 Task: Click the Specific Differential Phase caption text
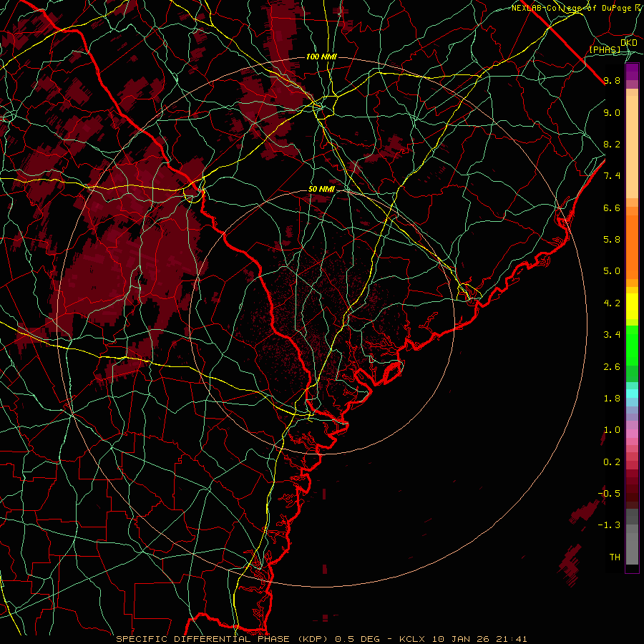coord(321,639)
